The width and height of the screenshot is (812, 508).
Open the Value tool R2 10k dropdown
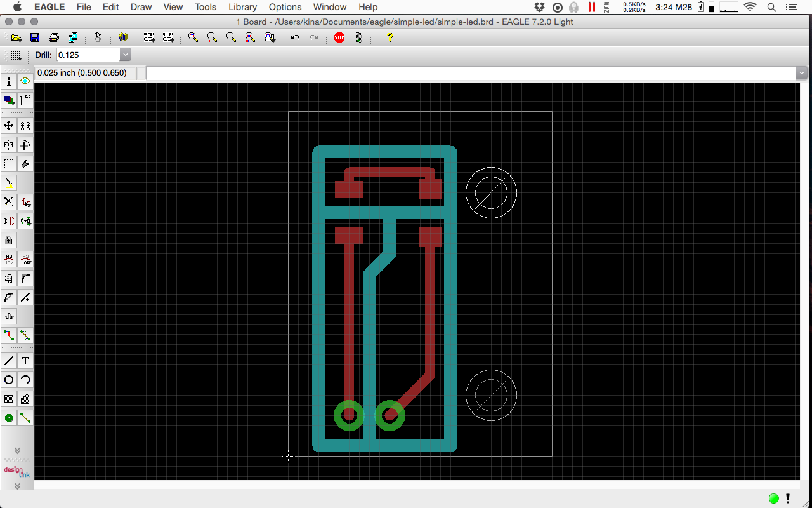[25, 259]
